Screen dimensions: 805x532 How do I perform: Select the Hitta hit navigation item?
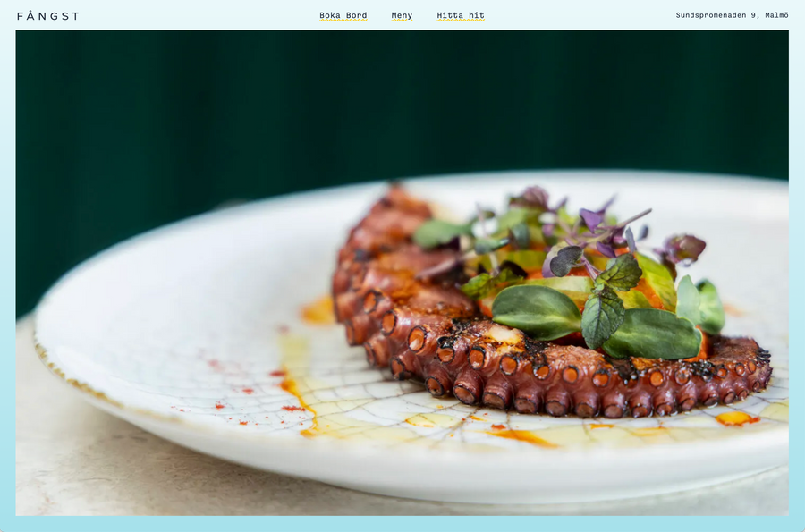[461, 15]
